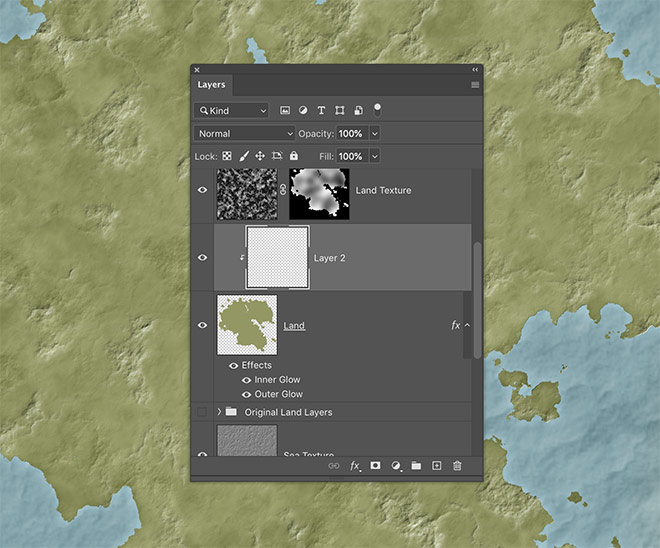The width and height of the screenshot is (660, 548).
Task: Open the Kind filter type dropdown
Action: pyautogui.click(x=232, y=110)
